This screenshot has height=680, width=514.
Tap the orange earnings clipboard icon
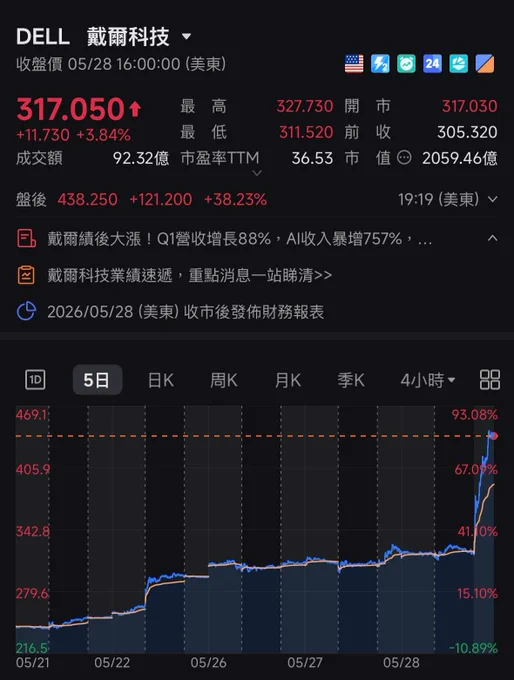click(26, 275)
